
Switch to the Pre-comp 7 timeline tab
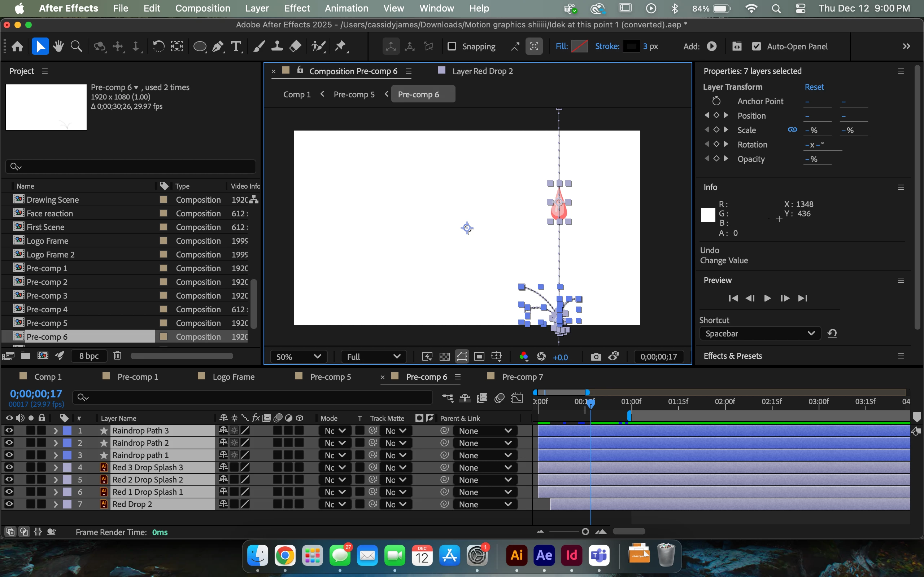coord(522,377)
